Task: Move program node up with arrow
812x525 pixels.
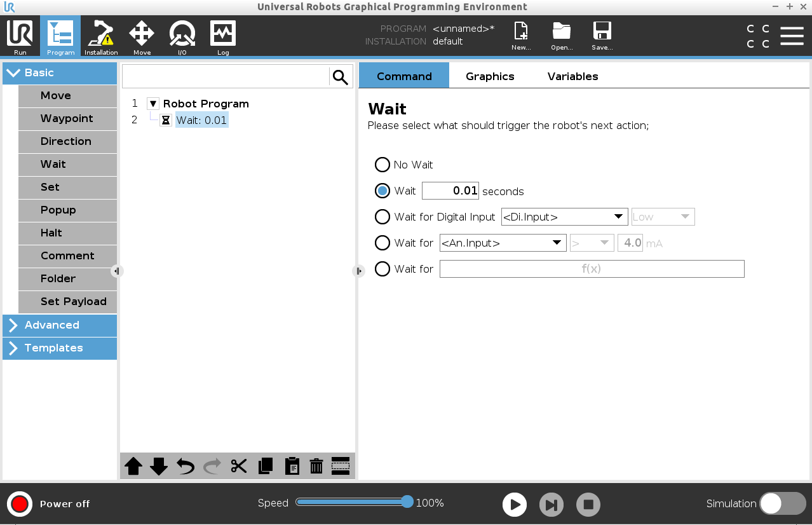Action: click(x=133, y=466)
